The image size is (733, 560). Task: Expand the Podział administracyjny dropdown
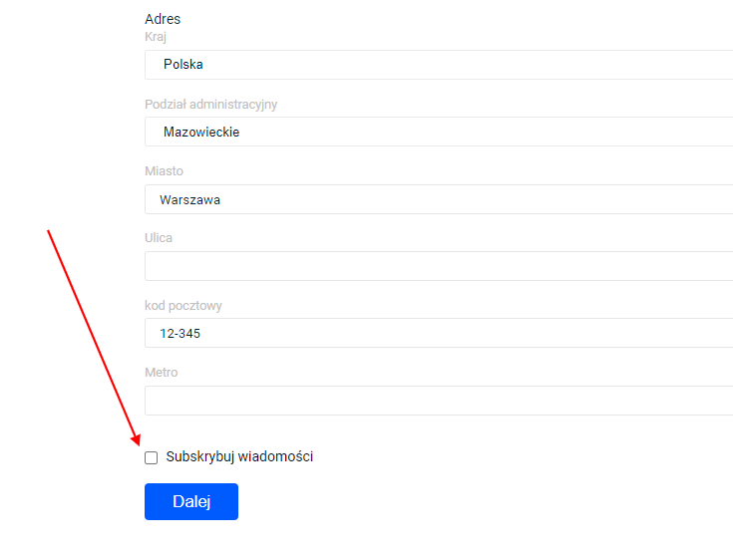point(439,132)
